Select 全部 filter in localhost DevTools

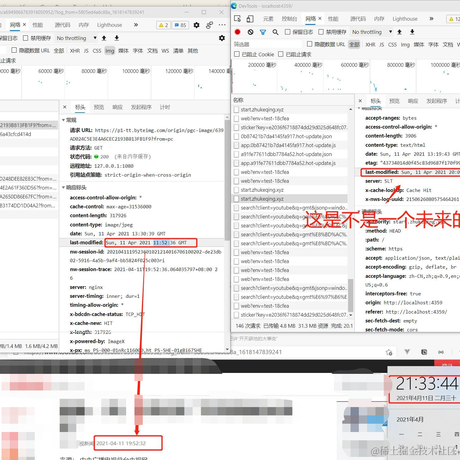tap(354, 44)
